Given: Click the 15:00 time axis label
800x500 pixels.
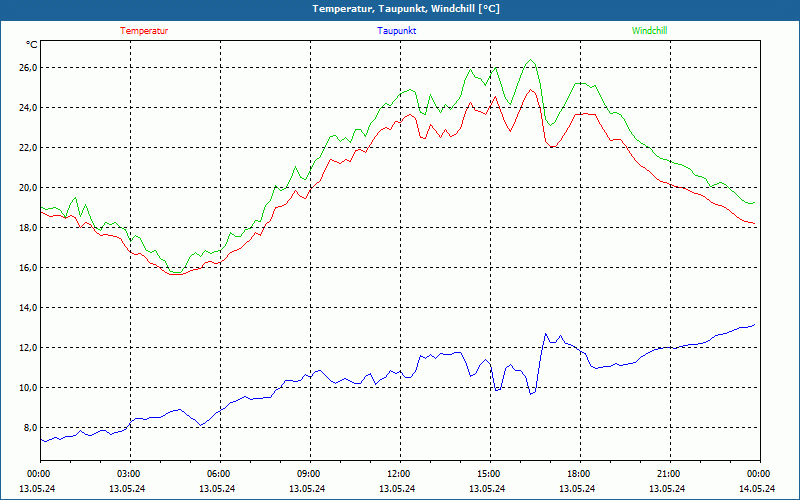Looking at the screenshot, I should tap(490, 474).
